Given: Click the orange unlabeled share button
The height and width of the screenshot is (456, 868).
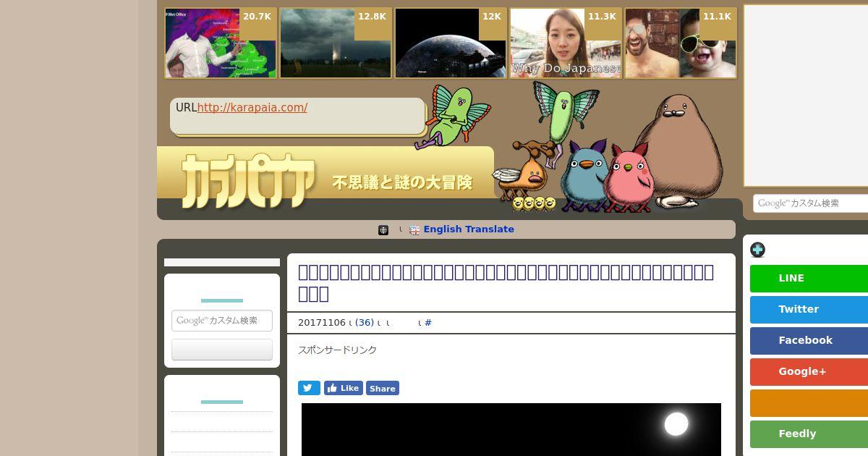Looking at the screenshot, I should tap(809, 403).
